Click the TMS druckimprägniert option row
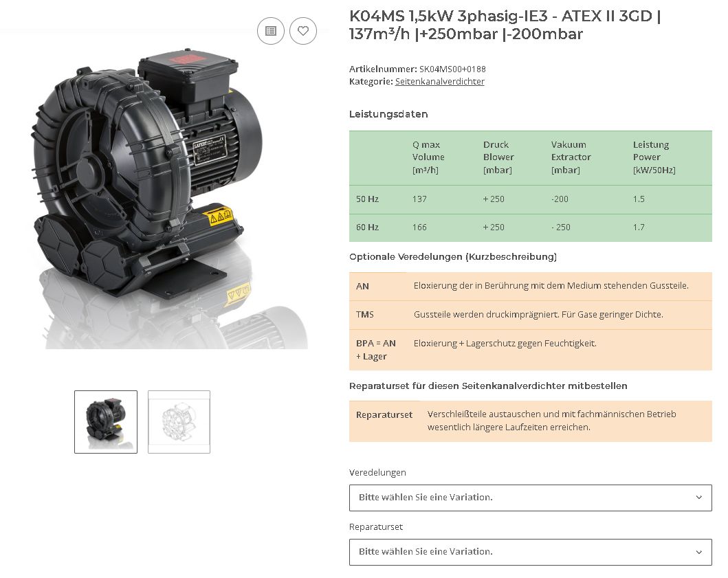This screenshot has height=578, width=728. (529, 315)
